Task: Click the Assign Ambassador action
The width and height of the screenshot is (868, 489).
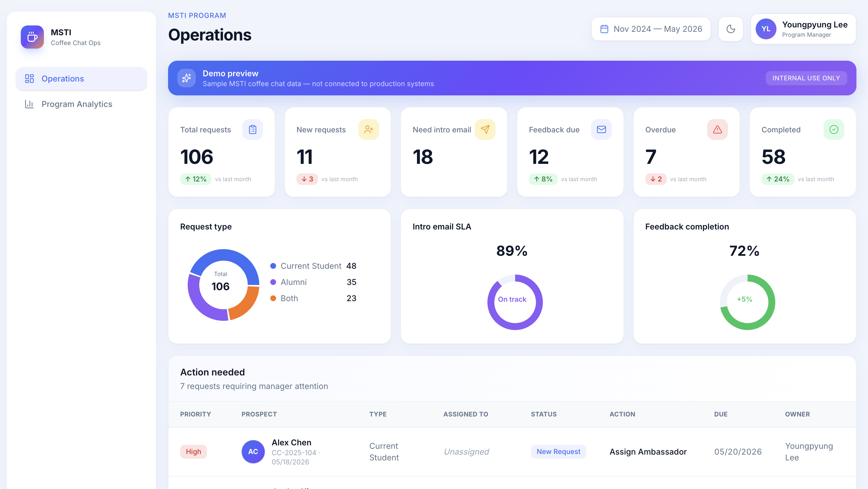Action: 648,451
